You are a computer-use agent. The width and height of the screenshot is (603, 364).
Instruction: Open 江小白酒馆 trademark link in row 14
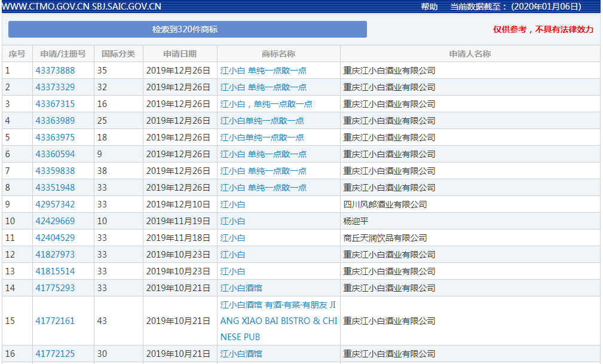click(x=241, y=288)
